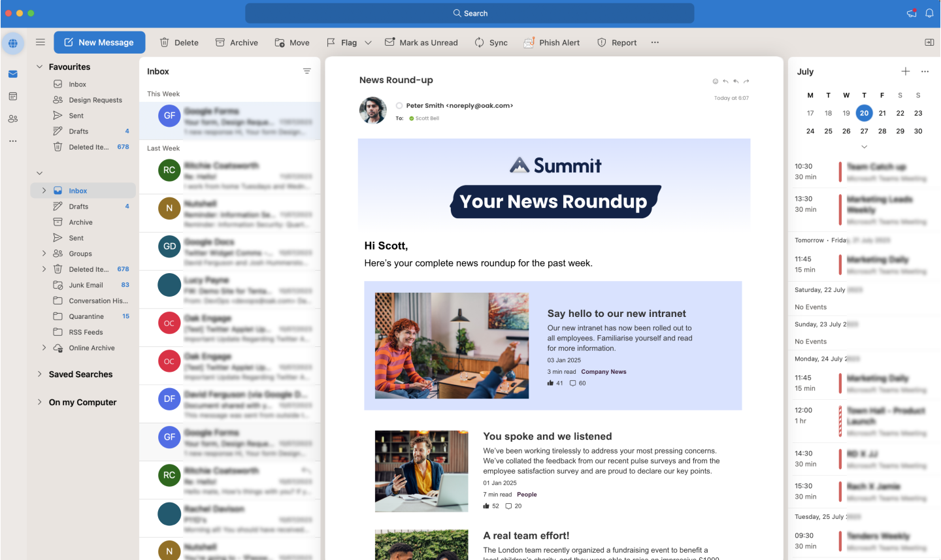
Task: Flag the selected email
Action: click(x=342, y=42)
